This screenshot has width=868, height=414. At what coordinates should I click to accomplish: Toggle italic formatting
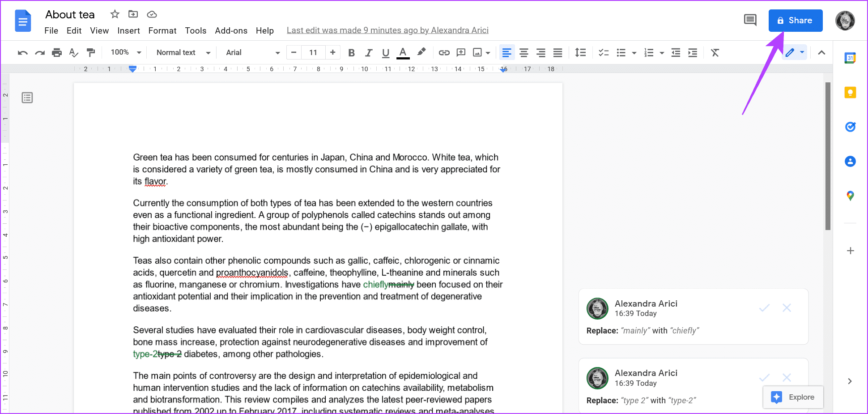click(x=368, y=53)
